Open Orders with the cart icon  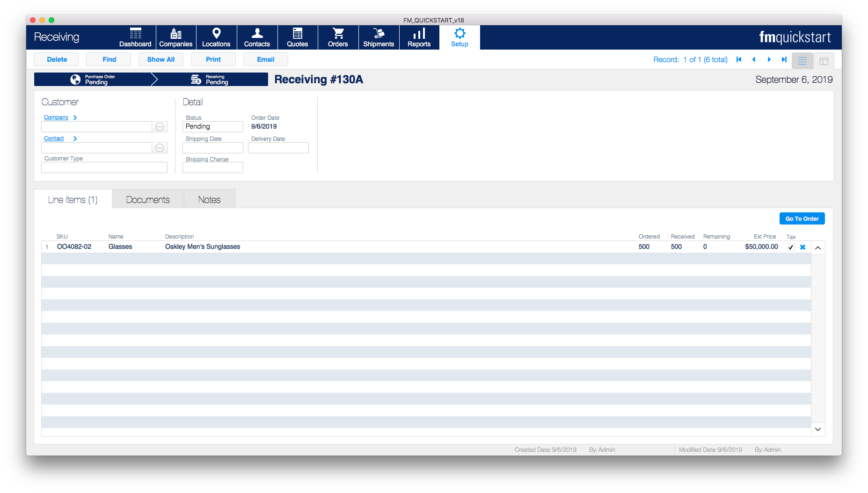point(338,37)
